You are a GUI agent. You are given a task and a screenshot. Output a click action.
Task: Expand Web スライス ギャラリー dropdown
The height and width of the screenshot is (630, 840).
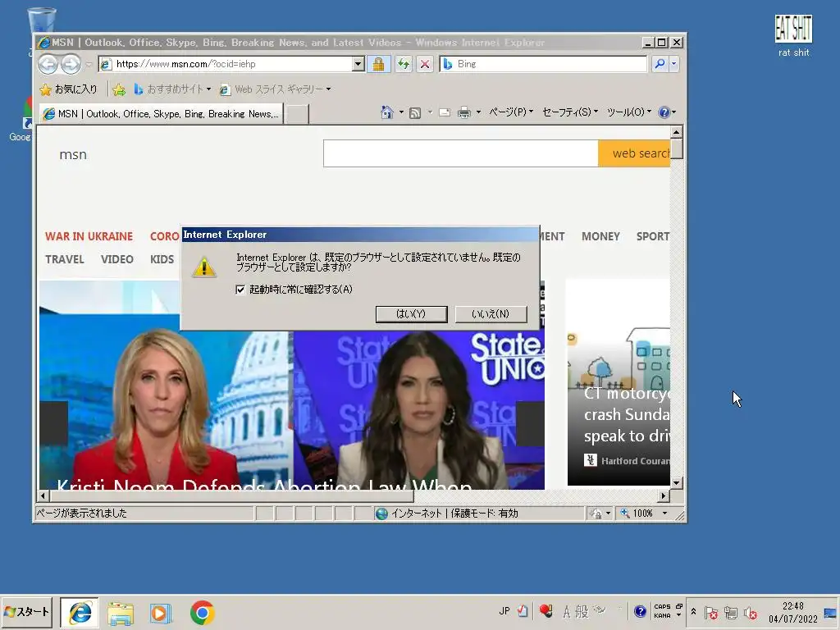coord(328,89)
